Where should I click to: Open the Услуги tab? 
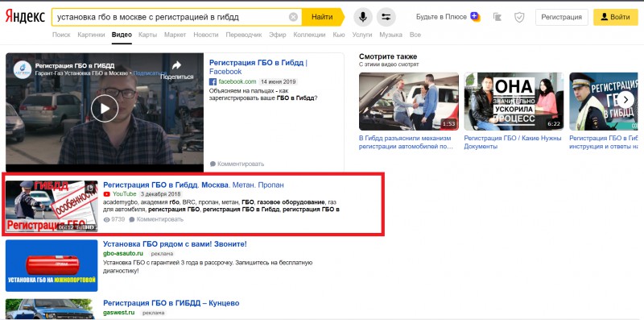point(361,35)
